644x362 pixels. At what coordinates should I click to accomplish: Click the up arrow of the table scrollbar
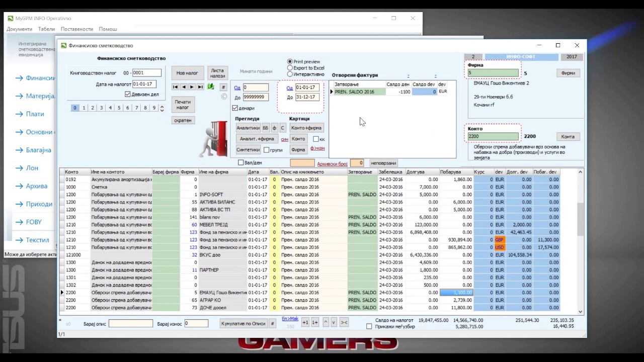581,172
